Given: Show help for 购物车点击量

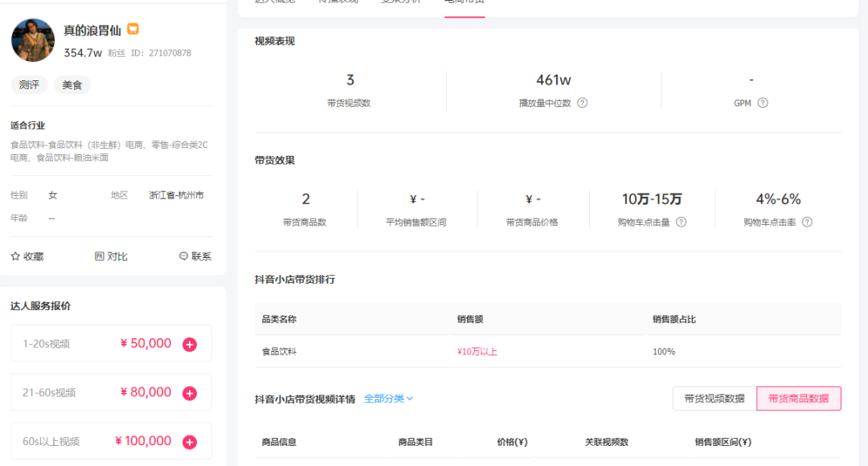Looking at the screenshot, I should pos(682,222).
